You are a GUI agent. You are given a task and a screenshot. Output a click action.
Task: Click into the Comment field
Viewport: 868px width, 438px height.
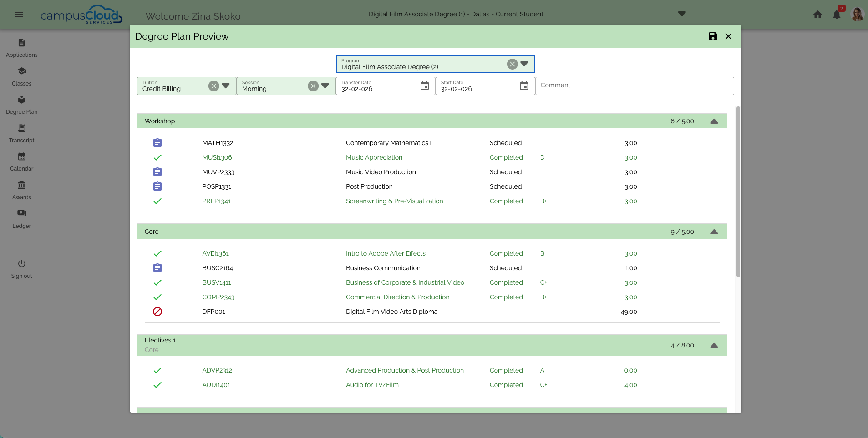tap(634, 86)
